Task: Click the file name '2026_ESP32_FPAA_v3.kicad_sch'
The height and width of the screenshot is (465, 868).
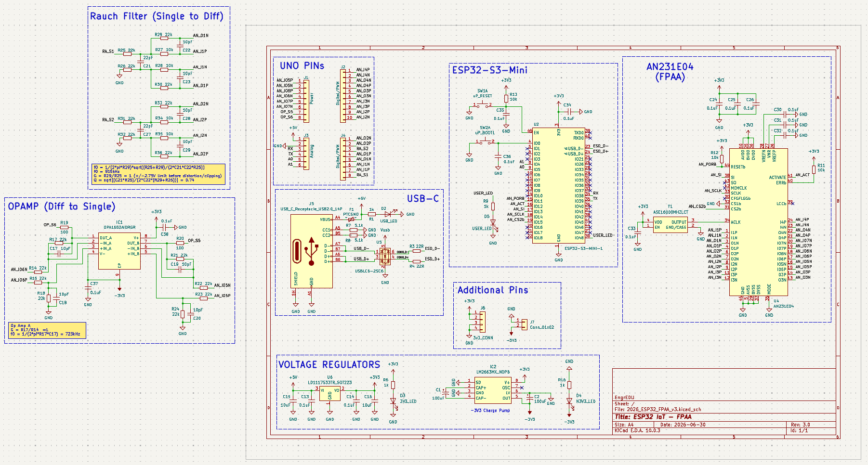Action: point(664,409)
